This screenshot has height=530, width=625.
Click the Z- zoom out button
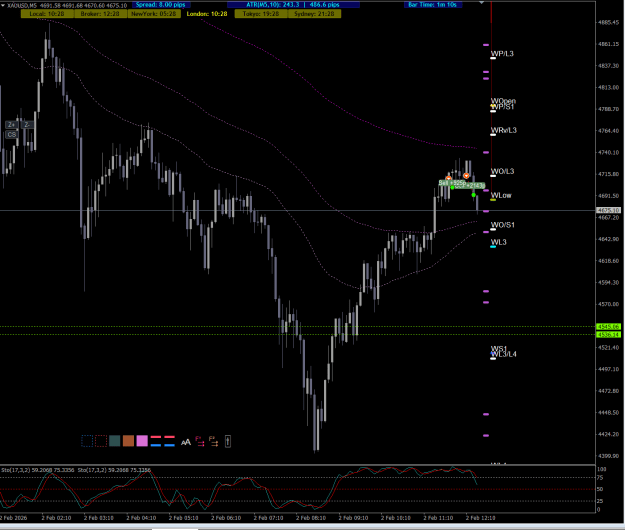27,125
